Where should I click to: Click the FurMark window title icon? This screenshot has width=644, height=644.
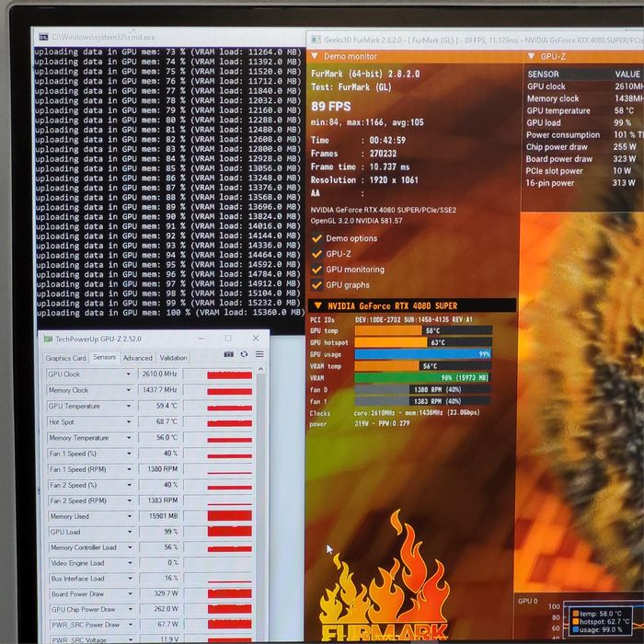[x=316, y=40]
